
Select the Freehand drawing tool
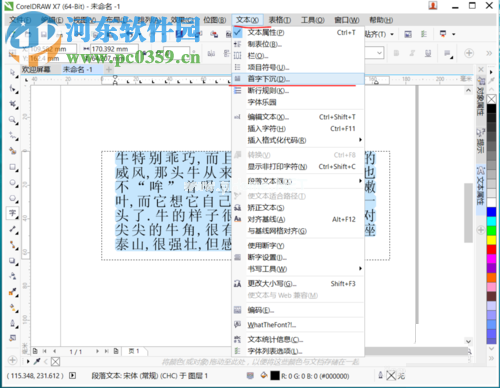point(13,136)
